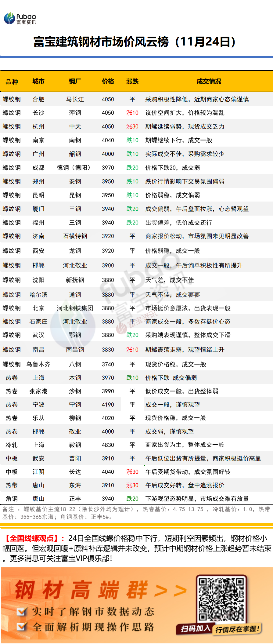Click the price 4190 in the 宁波 row

coord(108,405)
